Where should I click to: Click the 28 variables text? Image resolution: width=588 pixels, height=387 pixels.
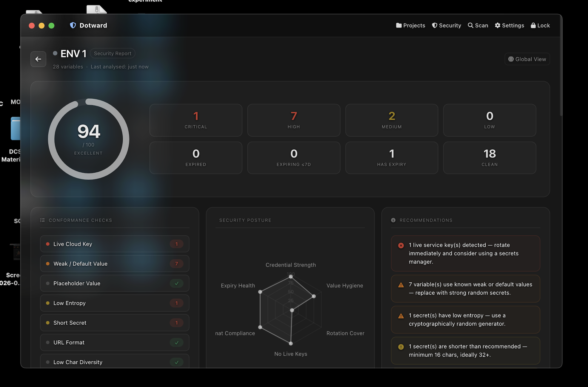(68, 67)
